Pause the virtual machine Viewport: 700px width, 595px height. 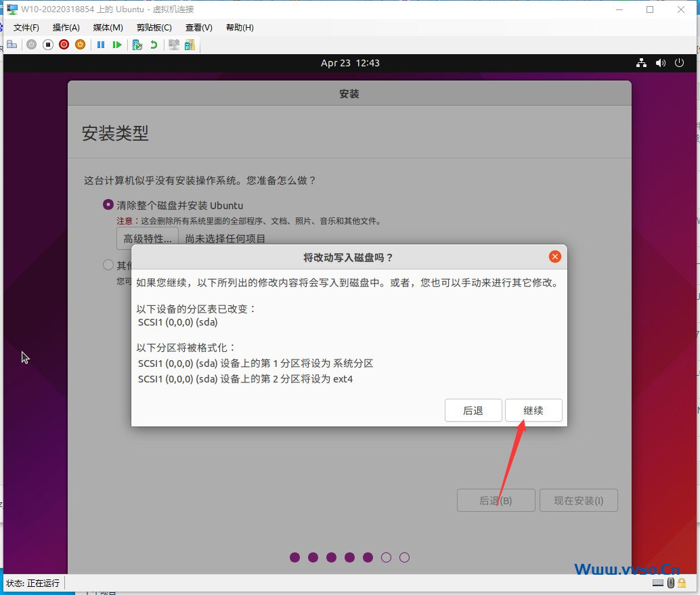100,44
